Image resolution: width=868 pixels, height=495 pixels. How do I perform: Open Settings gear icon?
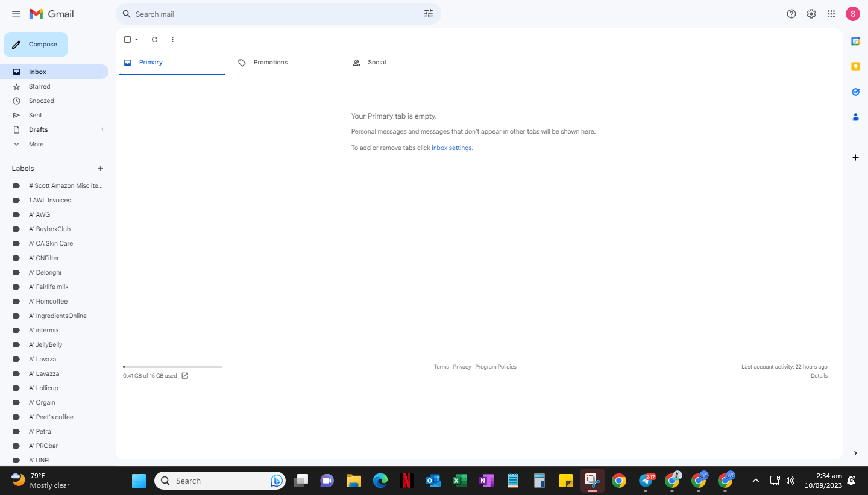[x=811, y=14]
